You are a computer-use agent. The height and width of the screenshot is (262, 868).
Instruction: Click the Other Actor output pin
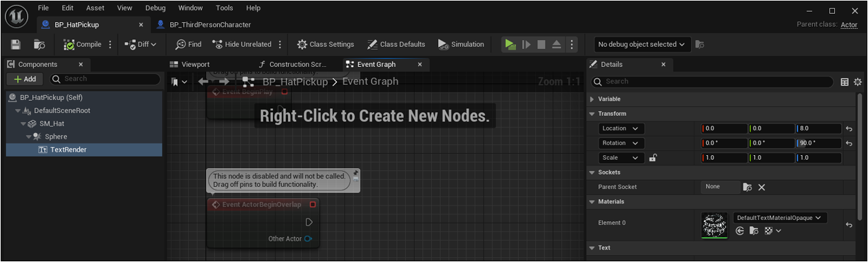pyautogui.click(x=308, y=239)
